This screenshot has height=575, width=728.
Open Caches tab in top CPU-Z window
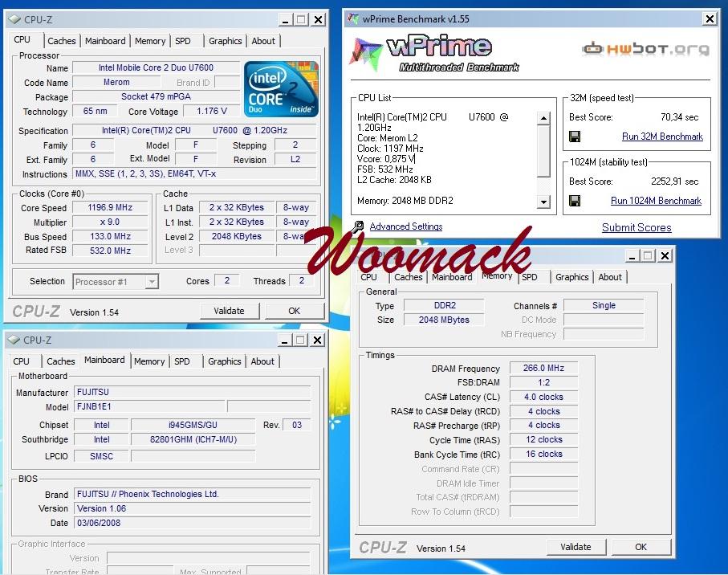tap(61, 41)
